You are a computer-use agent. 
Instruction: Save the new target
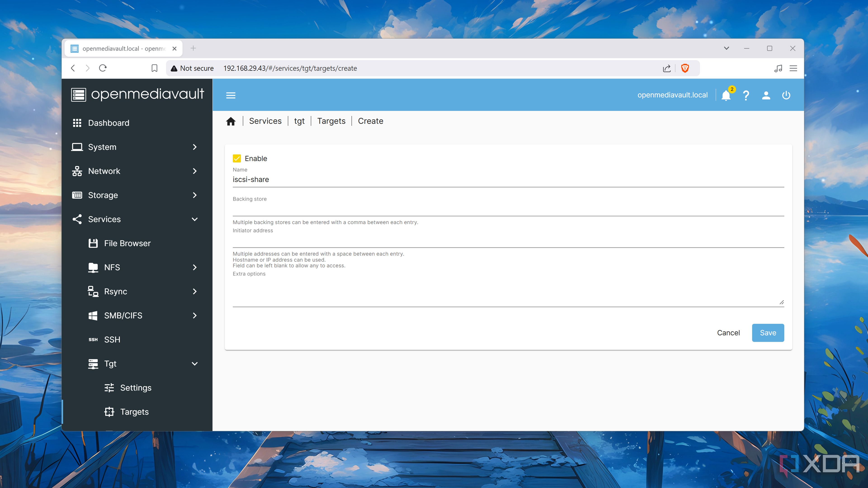click(x=768, y=333)
